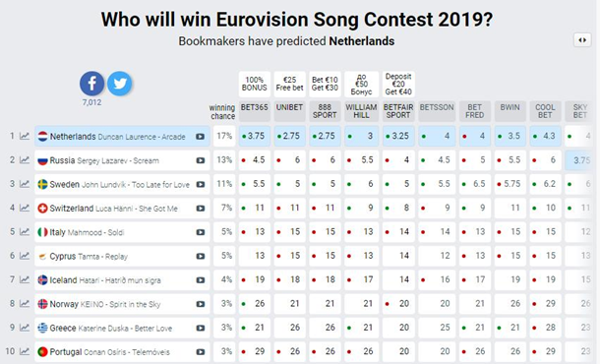Play Portugal's Telemóveis video

click(200, 352)
